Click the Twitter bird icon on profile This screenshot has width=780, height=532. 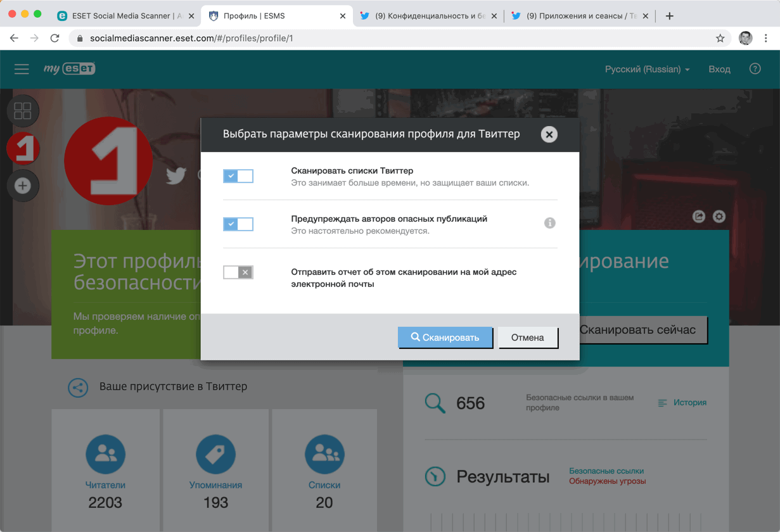(176, 175)
